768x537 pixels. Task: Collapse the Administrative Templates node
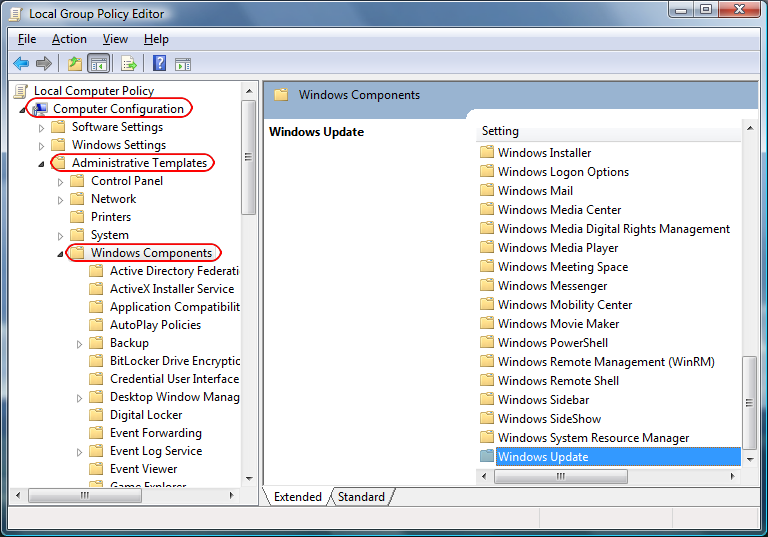pyautogui.click(x=42, y=164)
